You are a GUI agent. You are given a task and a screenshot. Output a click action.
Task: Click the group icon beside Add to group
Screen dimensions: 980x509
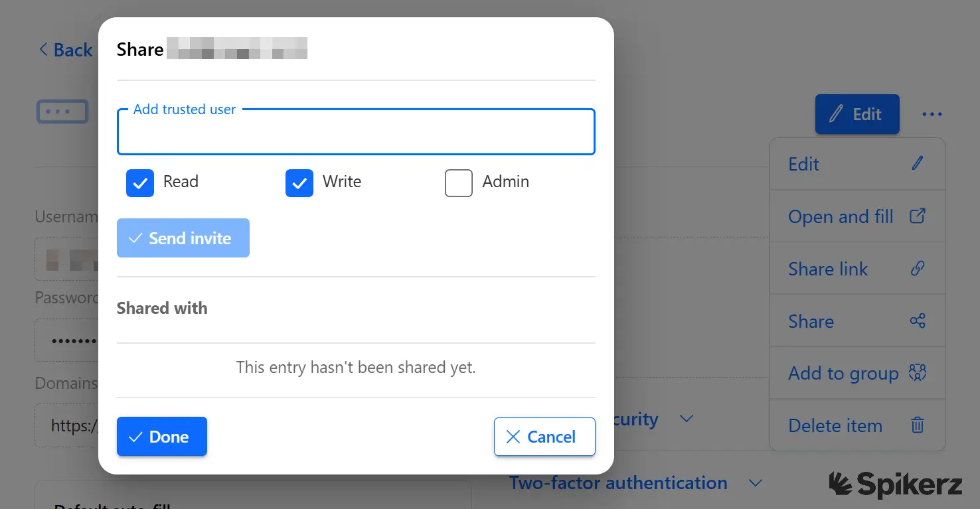point(918,373)
